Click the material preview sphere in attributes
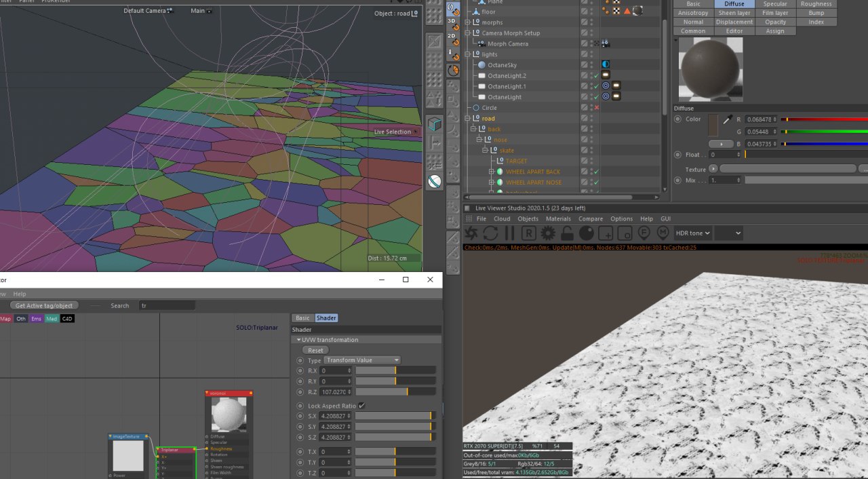This screenshot has height=479, width=868. 710,69
